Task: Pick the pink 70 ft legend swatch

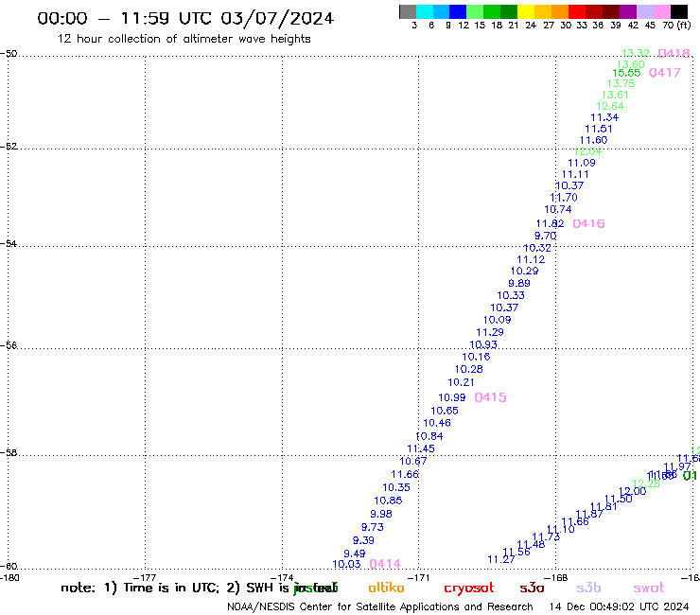Action: (x=662, y=12)
